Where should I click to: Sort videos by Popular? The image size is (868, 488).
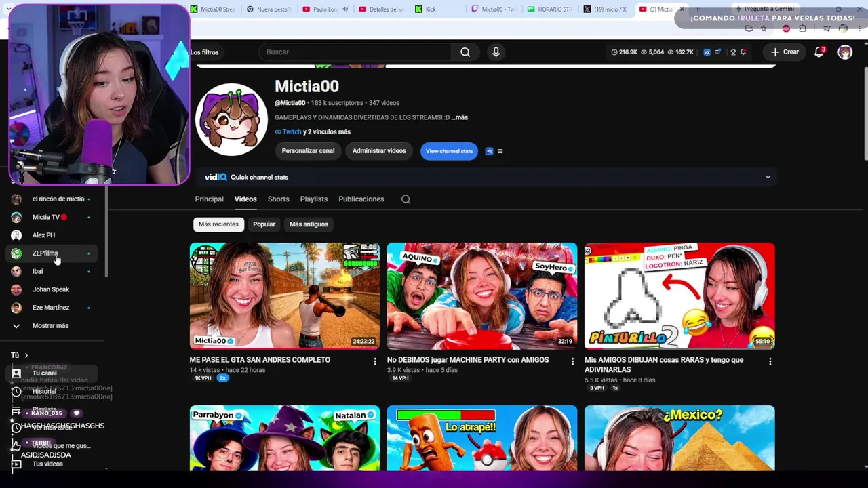coord(264,224)
